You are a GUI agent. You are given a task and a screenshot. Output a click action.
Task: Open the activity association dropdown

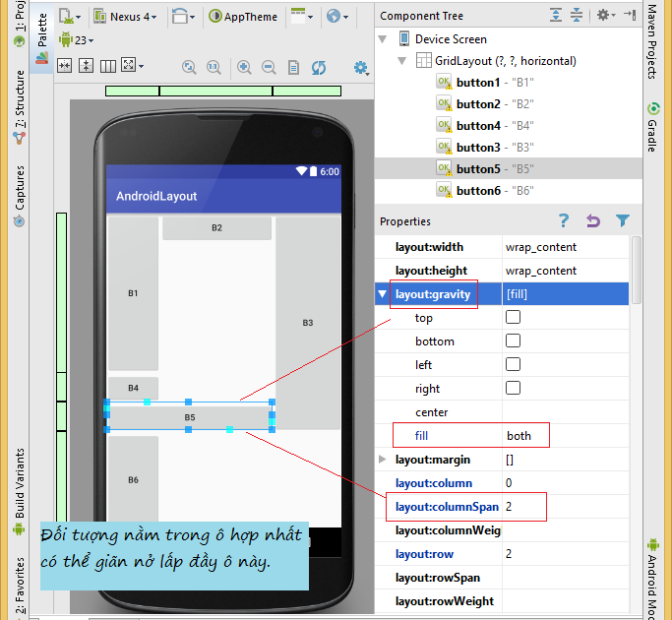tap(302, 17)
